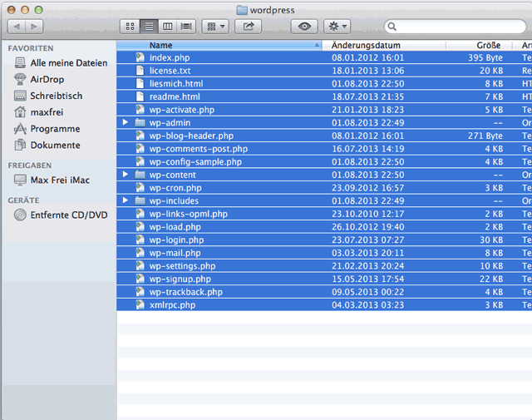Click the wordpress folder icon in the title bar
The height and width of the screenshot is (420, 532).
pos(242,10)
